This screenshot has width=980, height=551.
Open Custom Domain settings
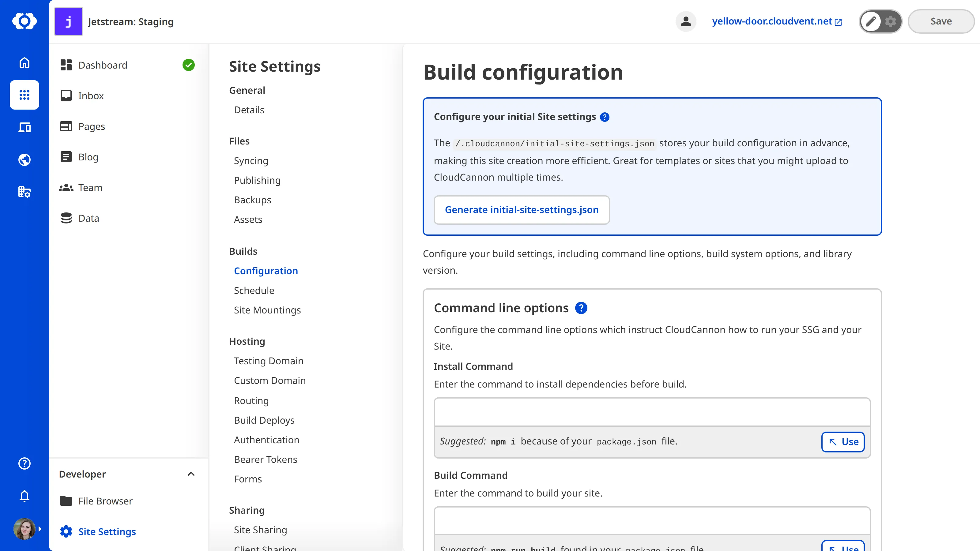270,380
